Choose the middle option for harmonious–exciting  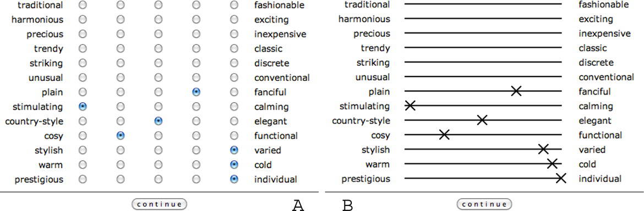click(158, 19)
